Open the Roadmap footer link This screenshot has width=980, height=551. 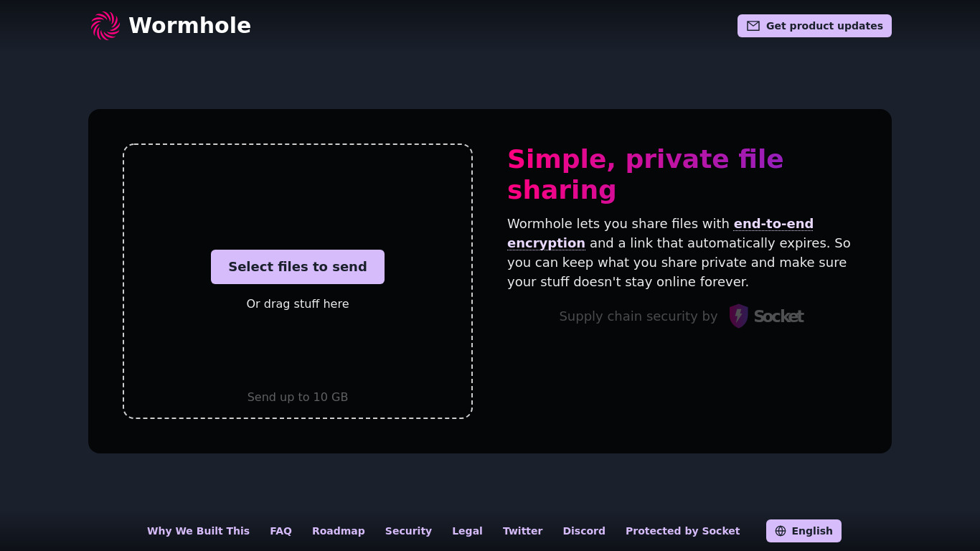point(339,531)
